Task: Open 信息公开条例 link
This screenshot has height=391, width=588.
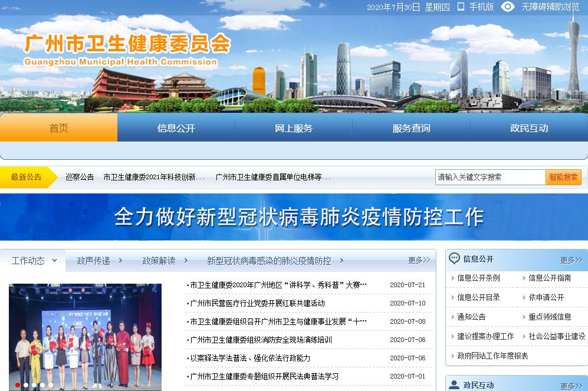Action: click(x=478, y=278)
